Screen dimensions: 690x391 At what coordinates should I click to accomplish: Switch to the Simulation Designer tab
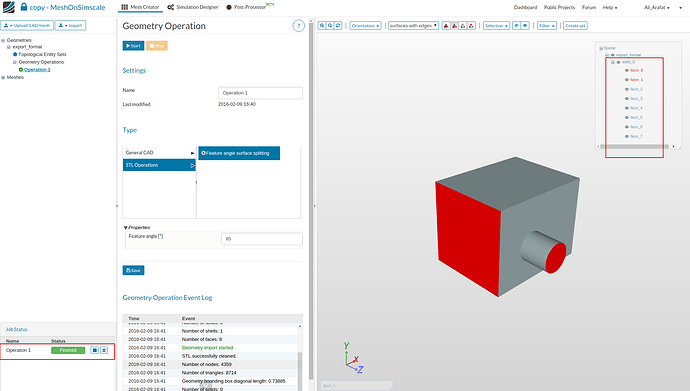point(193,7)
